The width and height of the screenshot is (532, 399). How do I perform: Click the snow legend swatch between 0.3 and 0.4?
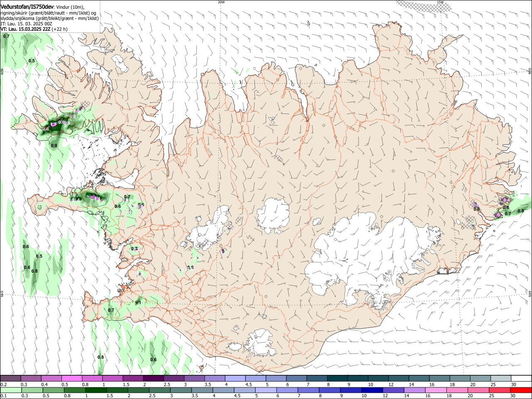click(31, 378)
